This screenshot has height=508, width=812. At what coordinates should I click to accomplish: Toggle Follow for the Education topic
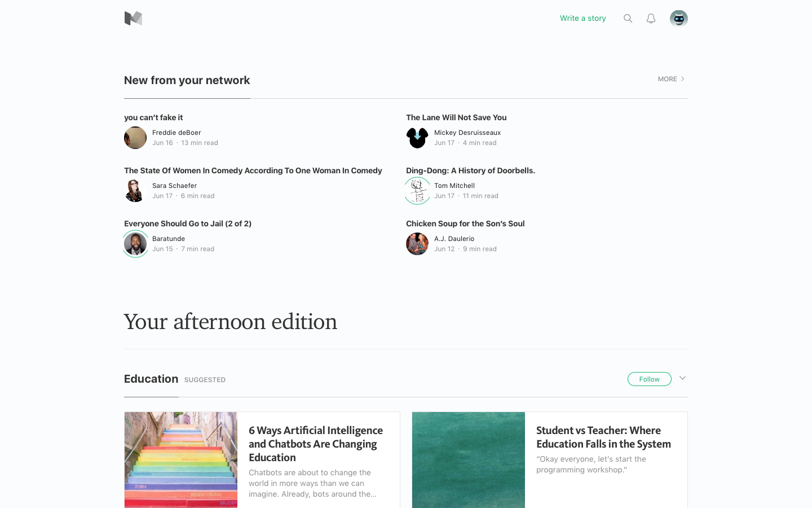(x=649, y=379)
